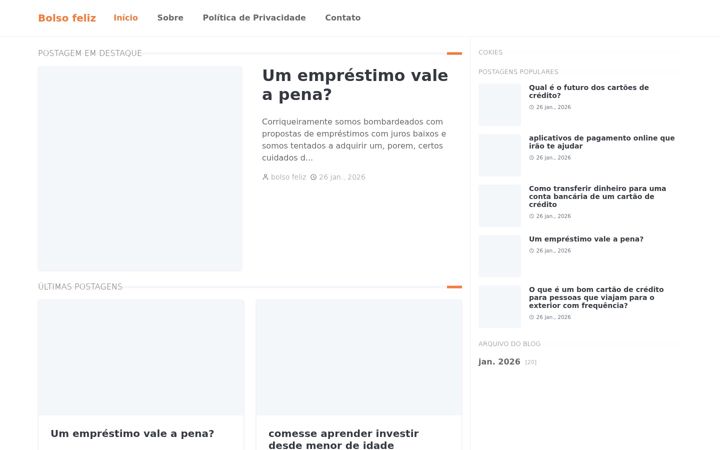Click the ÚLTIMAS POSTAGENS heading
Viewport: 720px width, 450px height.
[x=80, y=287]
